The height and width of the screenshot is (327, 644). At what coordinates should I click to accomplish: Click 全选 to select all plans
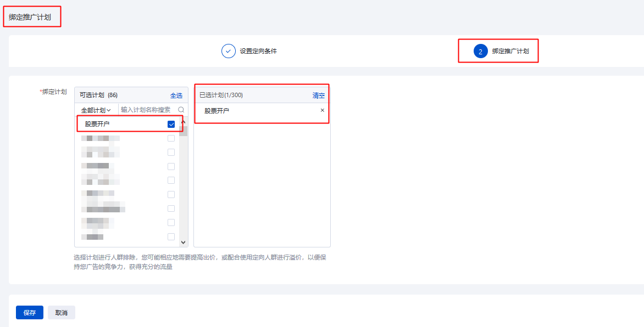(176, 95)
